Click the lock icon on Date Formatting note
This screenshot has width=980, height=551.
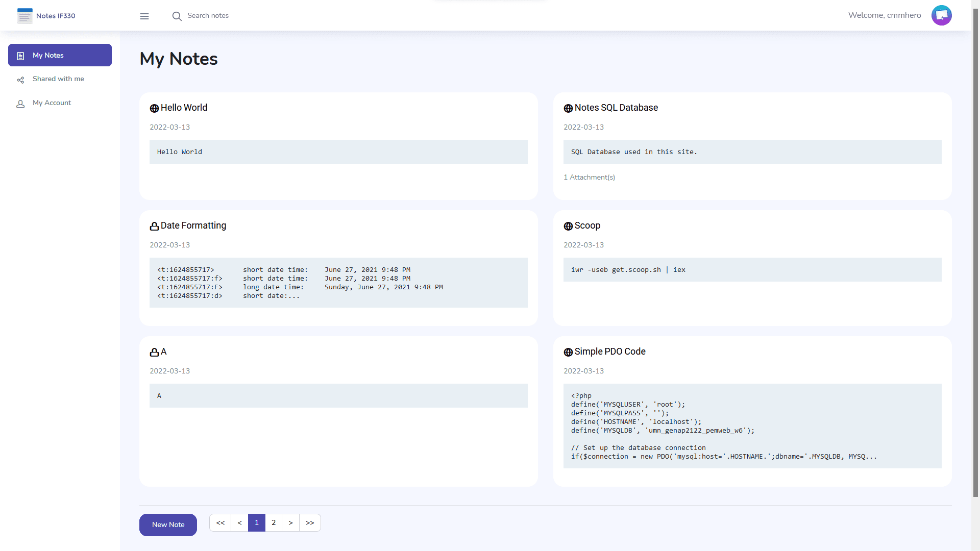coord(154,226)
